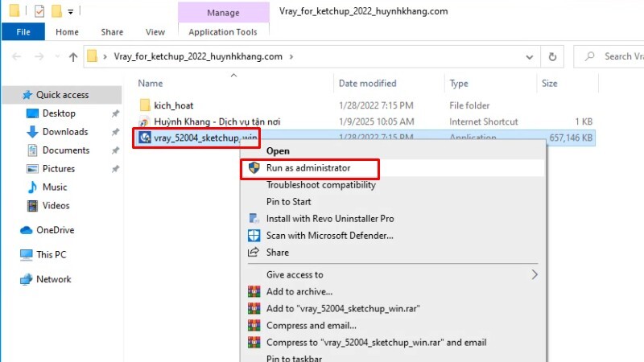Click the Manage contextual tab
This screenshot has width=644, height=362.
pos(223,13)
